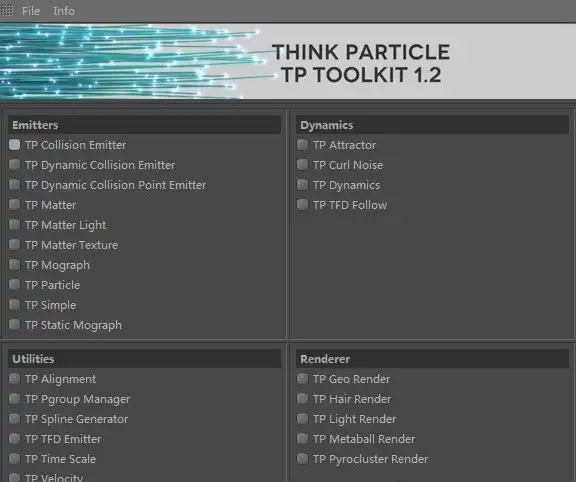Click the TP Particle text

click(53, 285)
